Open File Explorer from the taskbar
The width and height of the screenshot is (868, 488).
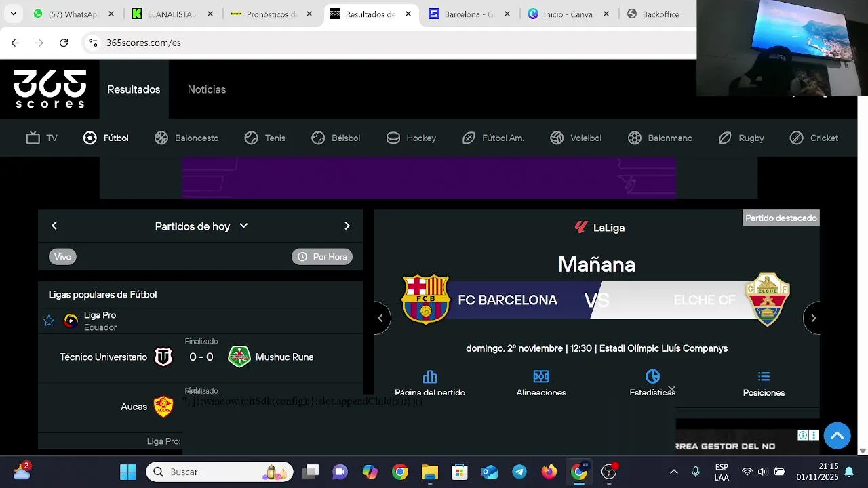pyautogui.click(x=430, y=472)
